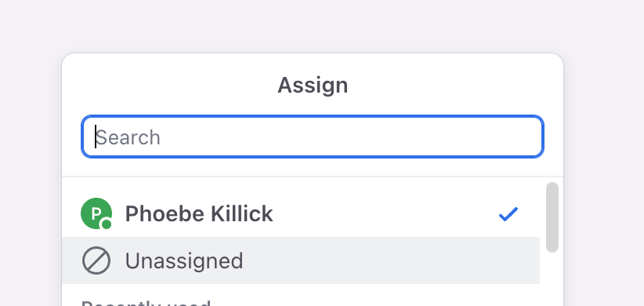
Task: Click the Search input field
Action: click(313, 137)
